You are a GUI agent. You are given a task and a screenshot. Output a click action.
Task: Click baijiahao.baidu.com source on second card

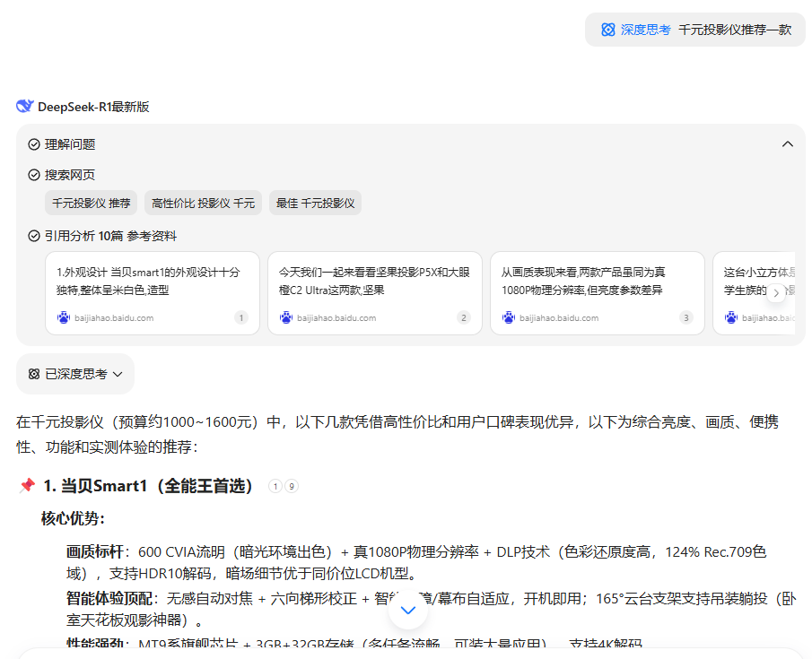(x=336, y=318)
